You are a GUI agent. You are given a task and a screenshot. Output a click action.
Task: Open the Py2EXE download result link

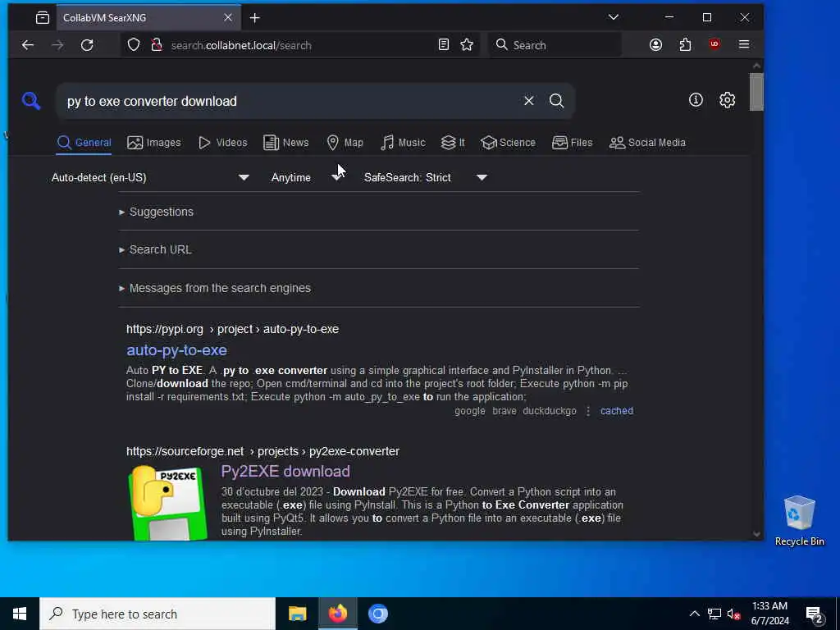285,472
